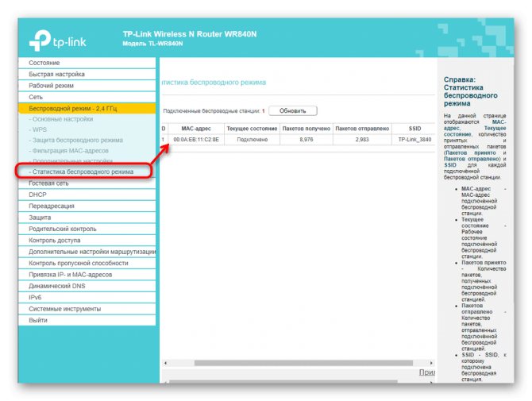
Task: Click the horizontal scrollbar left arrow
Action: (165, 363)
